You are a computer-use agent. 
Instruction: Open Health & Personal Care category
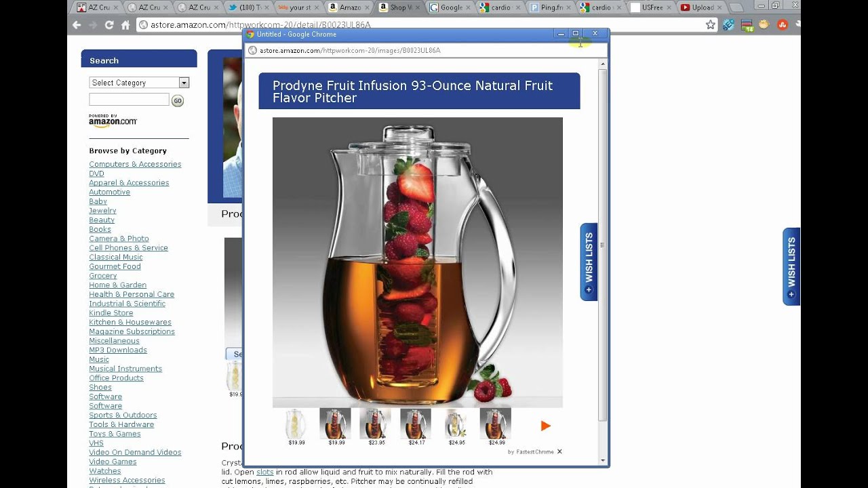point(132,294)
